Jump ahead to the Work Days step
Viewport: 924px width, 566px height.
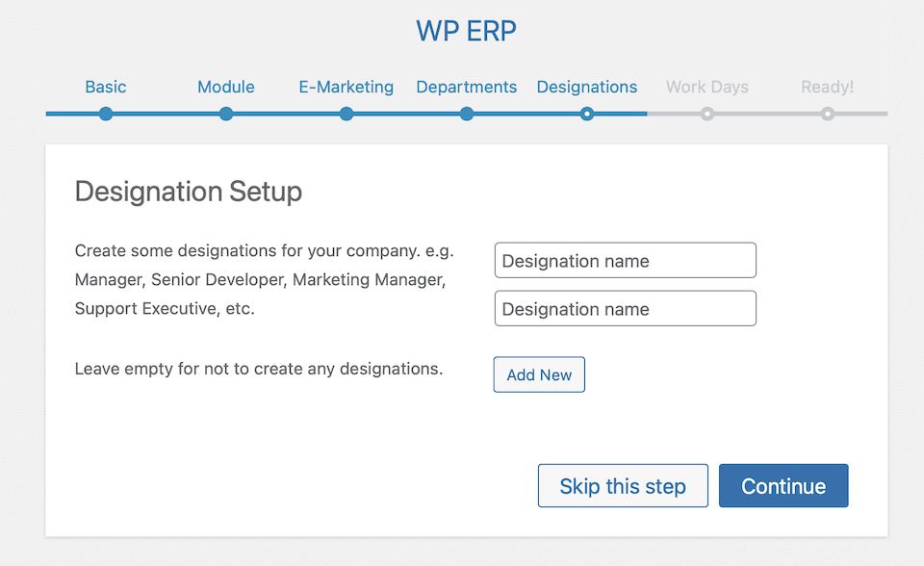(706, 87)
